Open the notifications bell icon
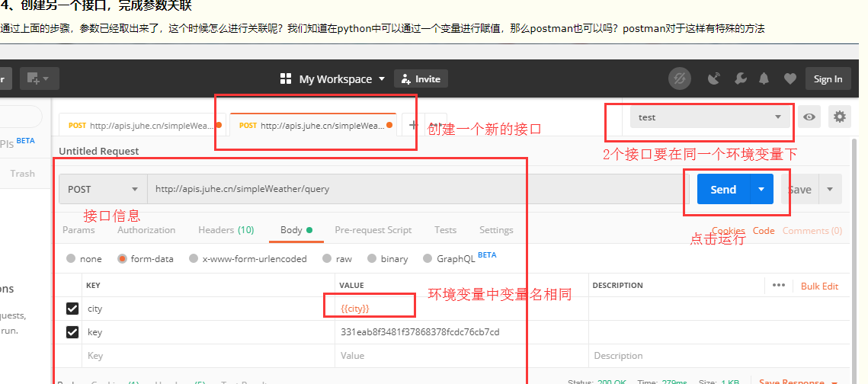 [x=764, y=78]
